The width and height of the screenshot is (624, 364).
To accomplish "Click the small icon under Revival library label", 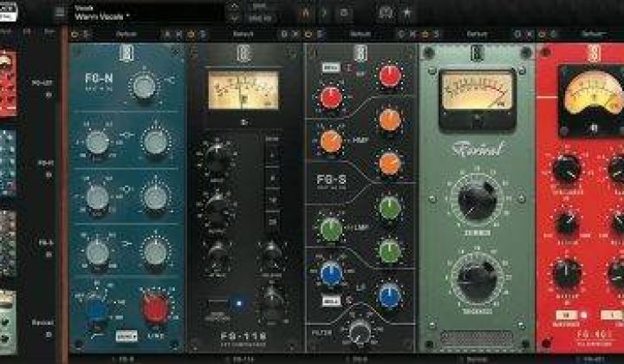I will tap(49, 335).
